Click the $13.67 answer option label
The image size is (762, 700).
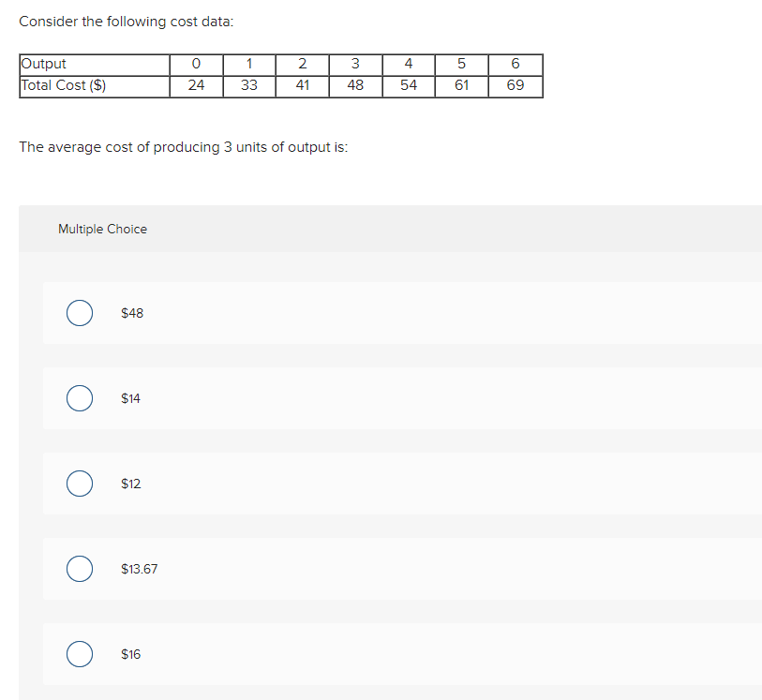coord(139,569)
